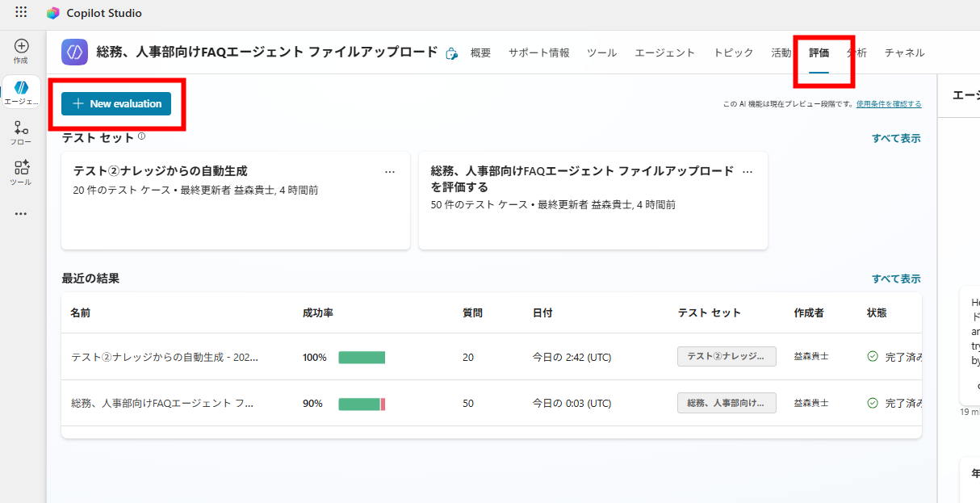This screenshot has width=980, height=503.
Task: Open the フロー (Flows) sidebar icon
Action: [x=21, y=128]
